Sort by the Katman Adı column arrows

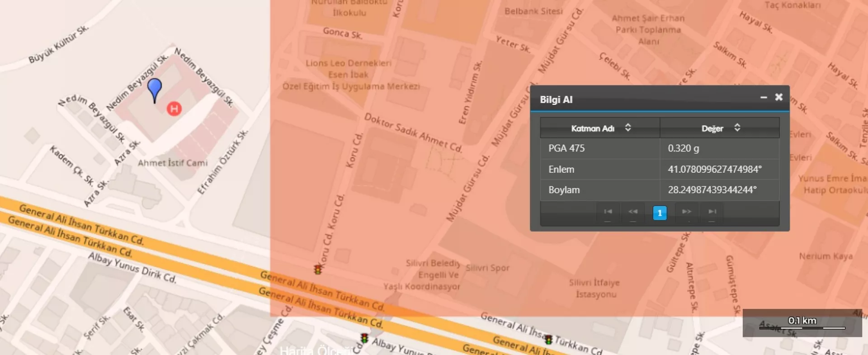(628, 128)
